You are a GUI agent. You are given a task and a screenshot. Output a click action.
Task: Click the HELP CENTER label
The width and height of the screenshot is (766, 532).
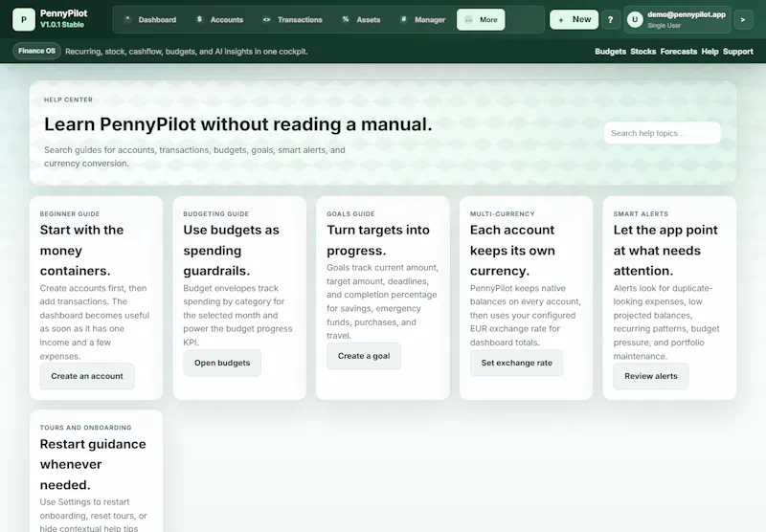[68, 100]
